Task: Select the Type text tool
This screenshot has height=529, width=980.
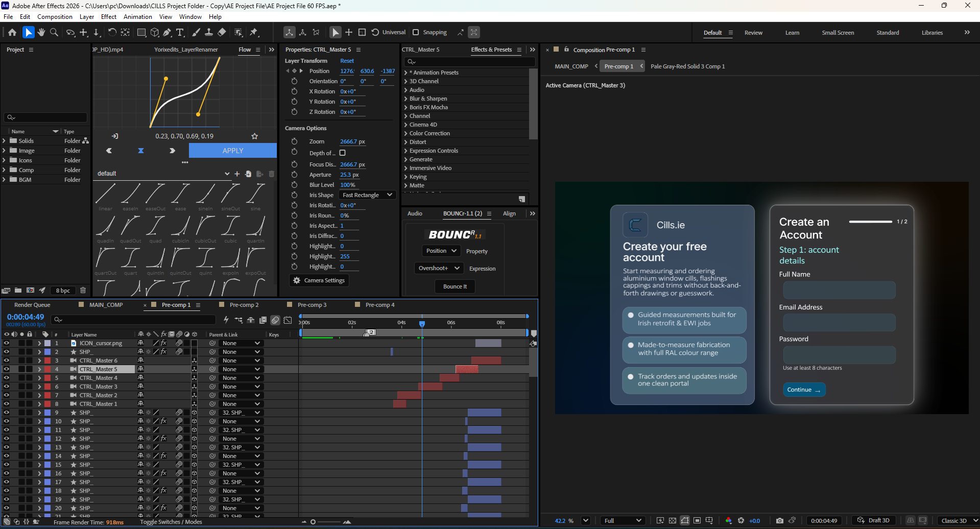Action: [180, 32]
